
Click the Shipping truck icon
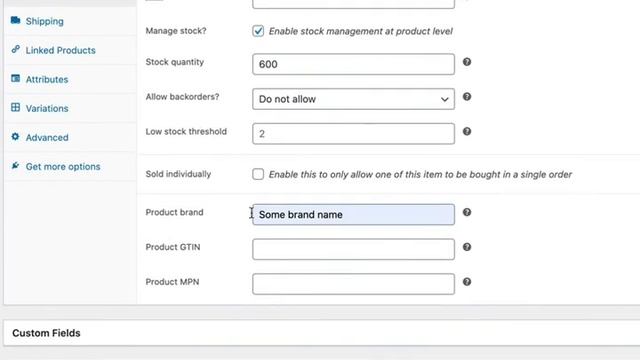(16, 20)
